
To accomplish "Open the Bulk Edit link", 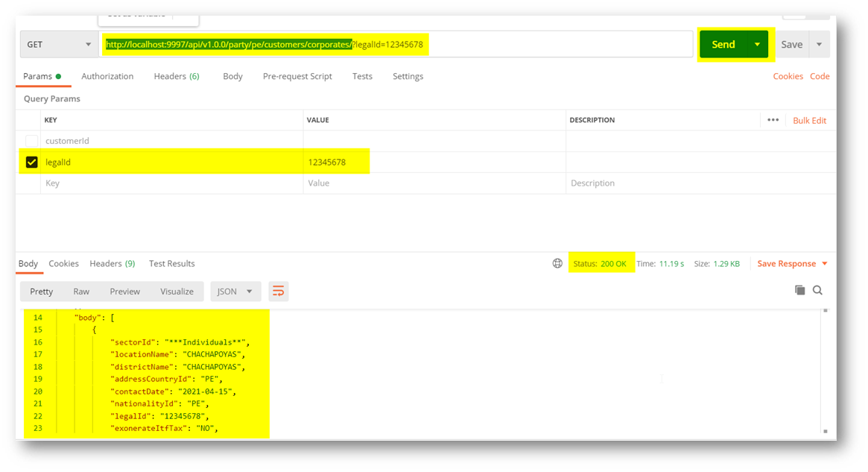I will 809,120.
